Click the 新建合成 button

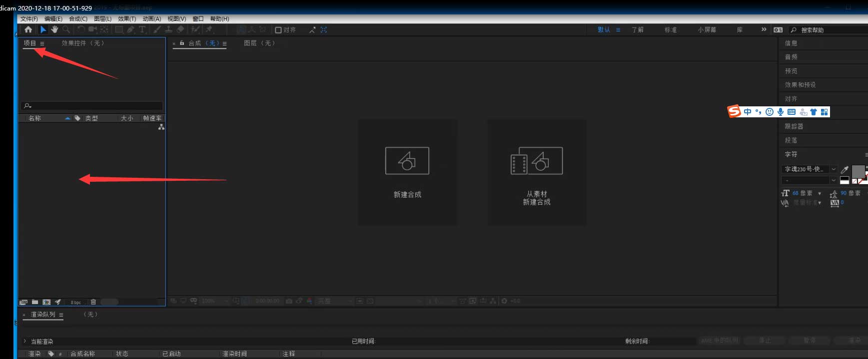pyautogui.click(x=407, y=172)
